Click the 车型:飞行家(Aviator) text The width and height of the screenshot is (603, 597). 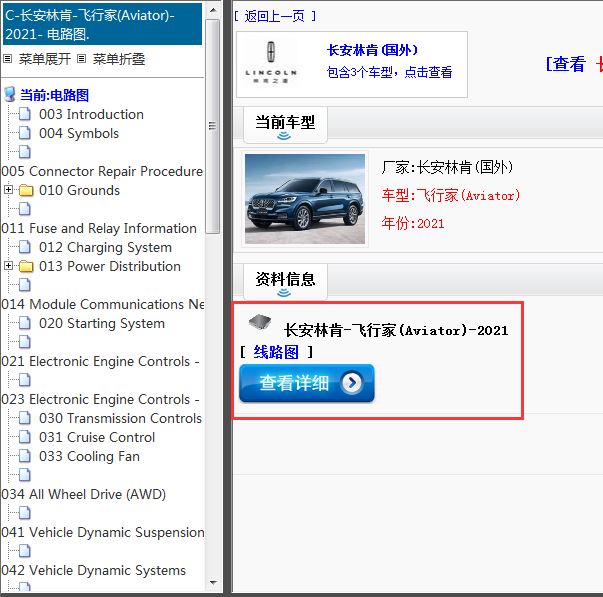[451, 196]
